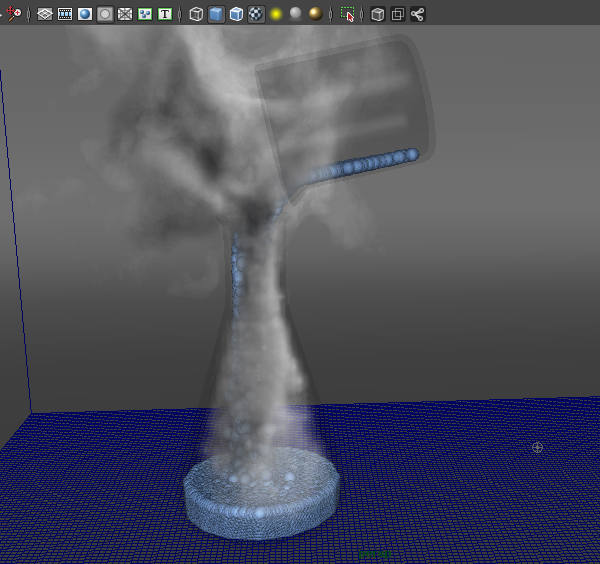Screen dimensions: 600x564
Task: Click the Use All Lights yellow sphere
Action: (275, 15)
